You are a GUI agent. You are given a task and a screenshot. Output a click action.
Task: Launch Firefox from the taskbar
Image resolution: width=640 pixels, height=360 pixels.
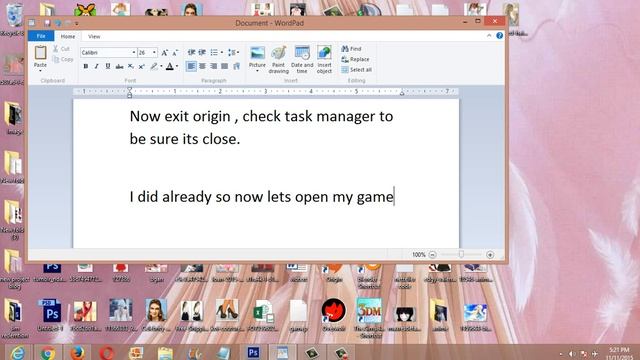click(x=77, y=353)
